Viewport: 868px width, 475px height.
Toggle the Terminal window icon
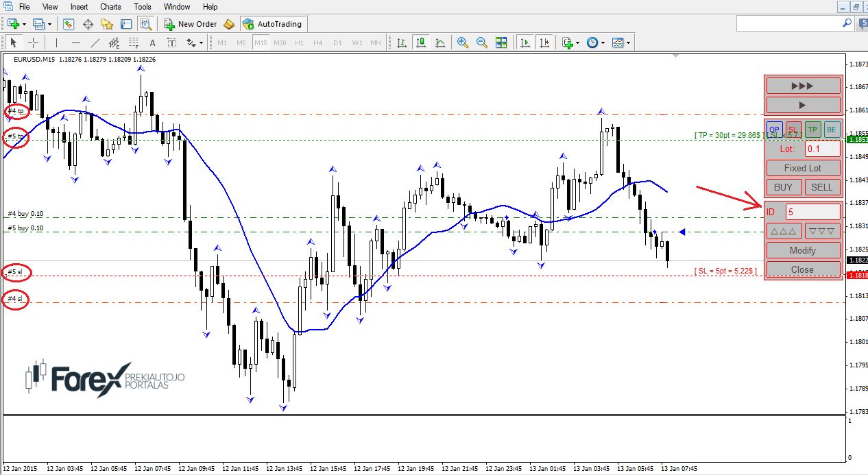click(126, 24)
